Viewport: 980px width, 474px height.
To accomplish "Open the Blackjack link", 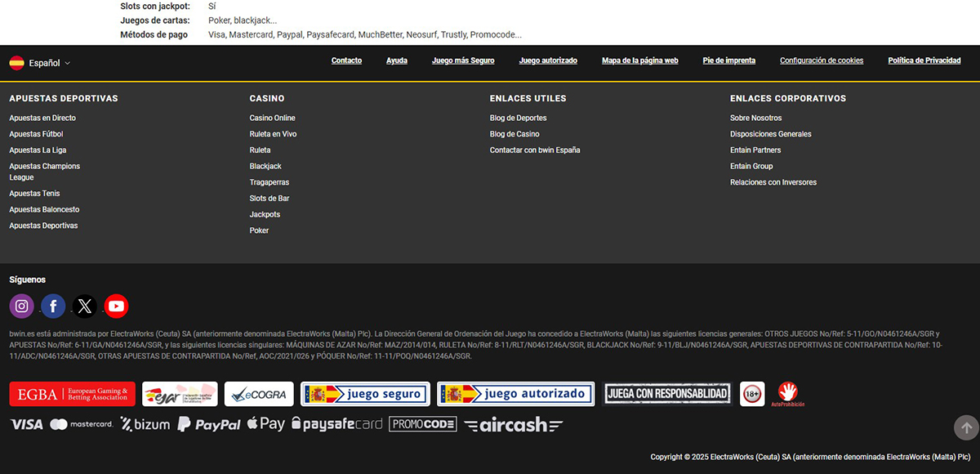I will 265,166.
